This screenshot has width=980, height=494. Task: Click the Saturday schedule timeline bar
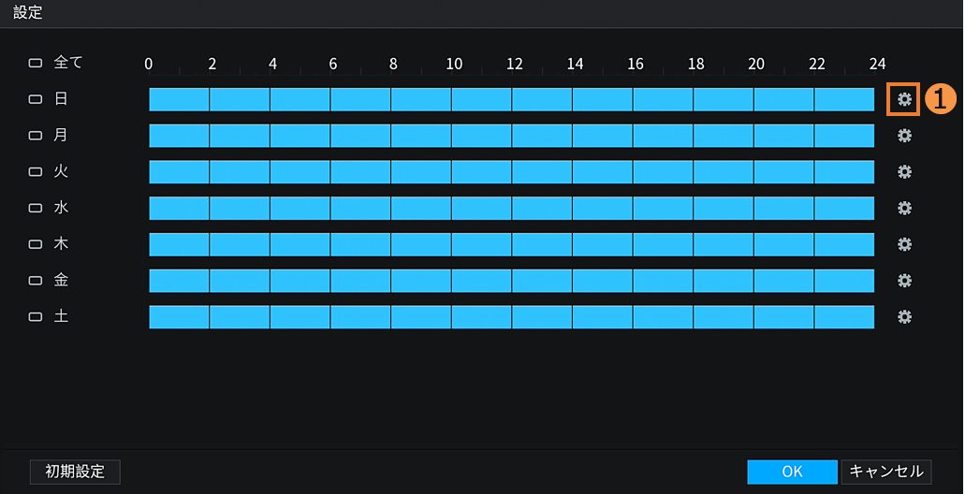(x=511, y=316)
